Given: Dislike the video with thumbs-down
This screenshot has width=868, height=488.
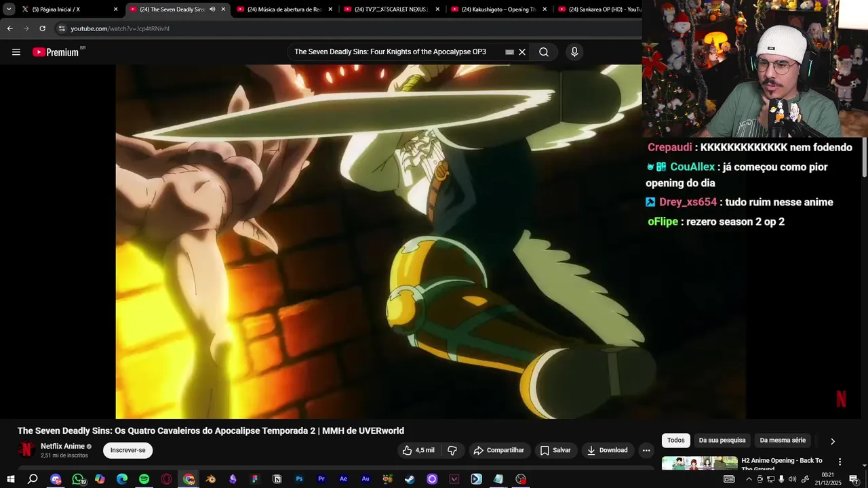Looking at the screenshot, I should coord(452,450).
